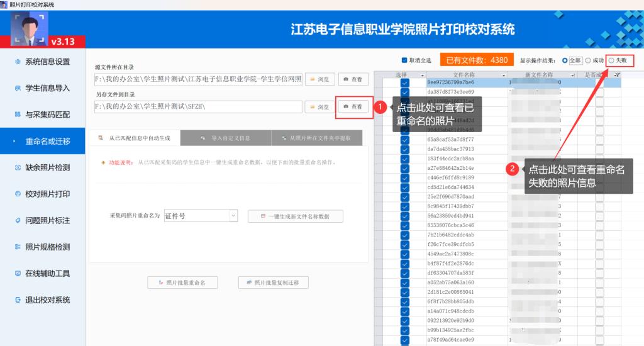Image resolution: width=644 pixels, height=346 pixels.
Task: Toggle the 取消全选 checkbox
Action: coord(404,60)
